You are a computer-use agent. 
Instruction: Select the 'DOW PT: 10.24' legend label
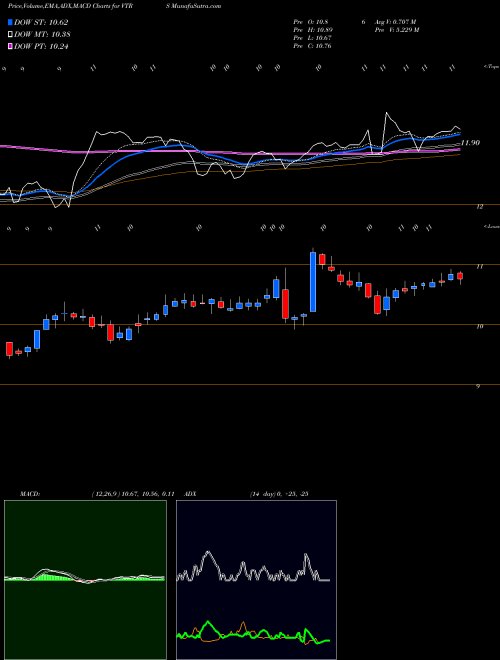click(41, 46)
